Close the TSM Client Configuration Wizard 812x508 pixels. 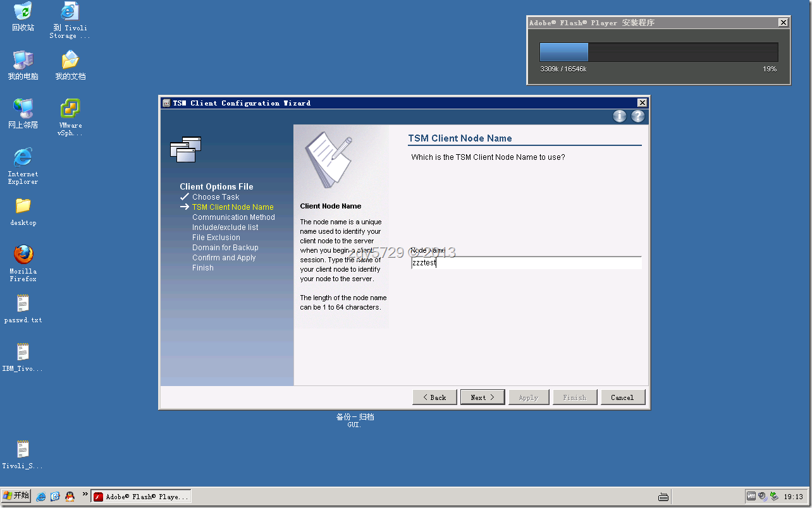[x=642, y=103]
